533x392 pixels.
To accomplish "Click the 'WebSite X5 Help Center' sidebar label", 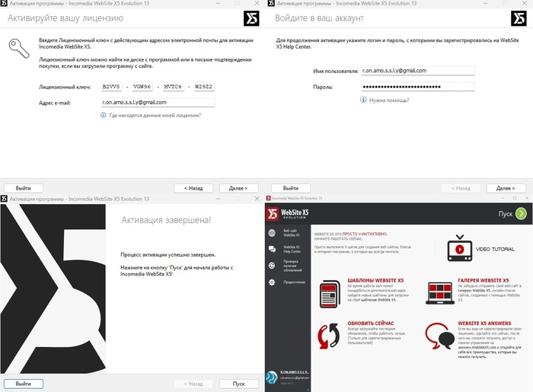I will pyautogui.click(x=292, y=250).
